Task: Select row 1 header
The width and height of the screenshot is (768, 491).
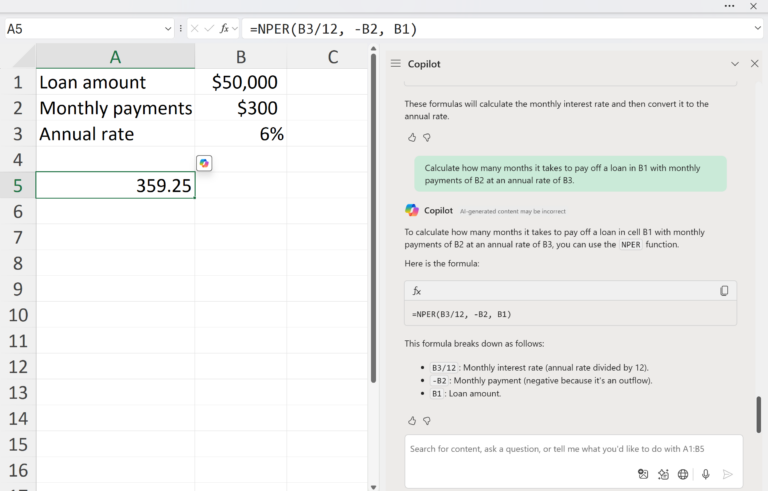Action: point(18,82)
